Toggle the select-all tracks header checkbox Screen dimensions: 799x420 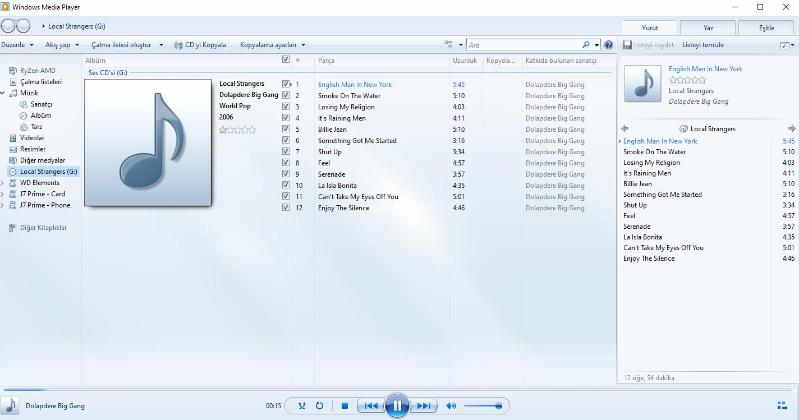286,60
